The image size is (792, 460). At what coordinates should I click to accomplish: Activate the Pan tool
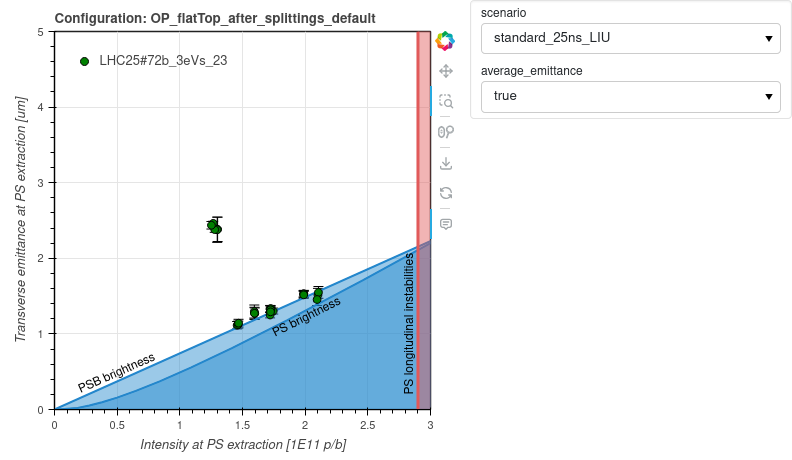pos(446,71)
